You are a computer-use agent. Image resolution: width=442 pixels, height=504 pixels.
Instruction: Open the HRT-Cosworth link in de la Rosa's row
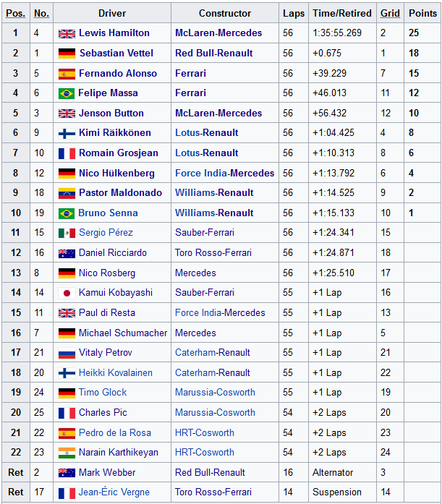(x=205, y=432)
